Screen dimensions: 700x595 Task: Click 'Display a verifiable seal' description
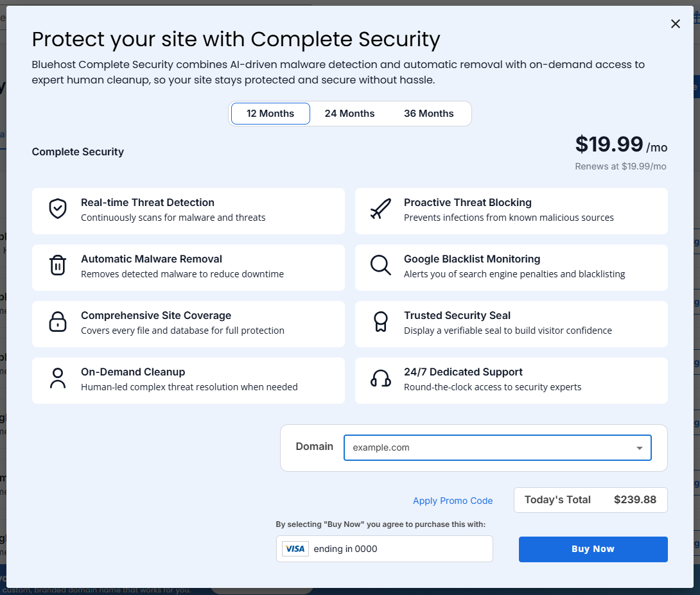tap(507, 331)
